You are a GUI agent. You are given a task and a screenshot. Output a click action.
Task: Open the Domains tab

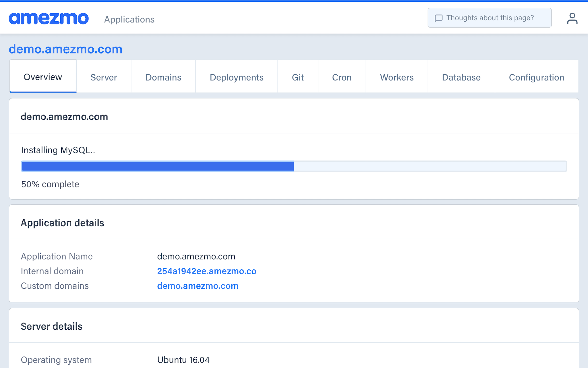coord(163,77)
